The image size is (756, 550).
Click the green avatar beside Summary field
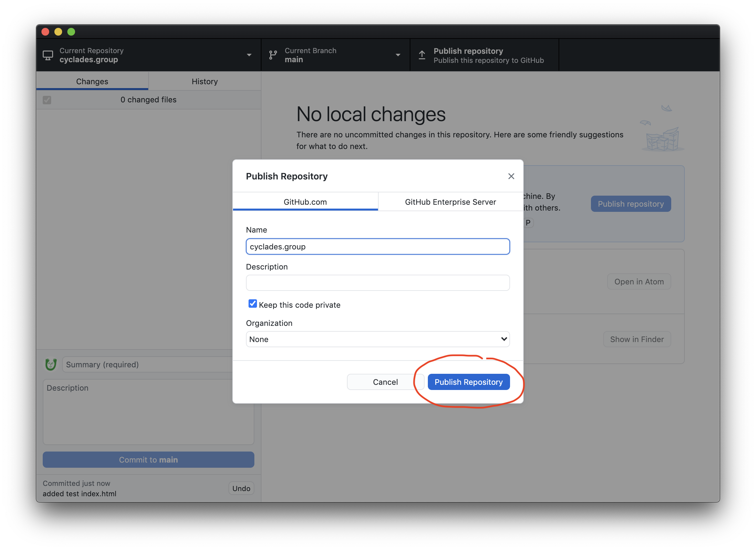tap(51, 364)
